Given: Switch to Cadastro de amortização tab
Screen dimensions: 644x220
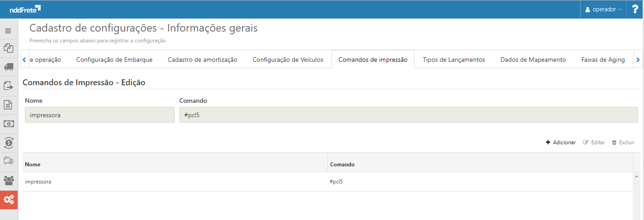Looking at the screenshot, I should point(202,60).
